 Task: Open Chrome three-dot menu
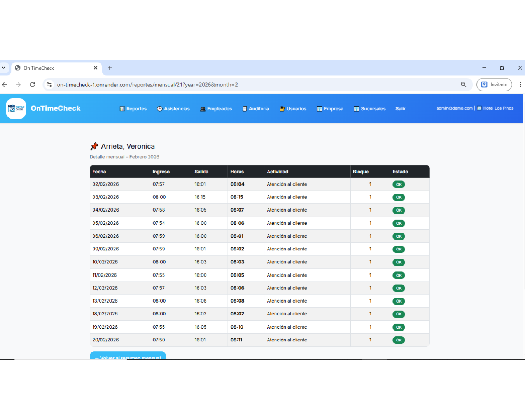[520, 85]
